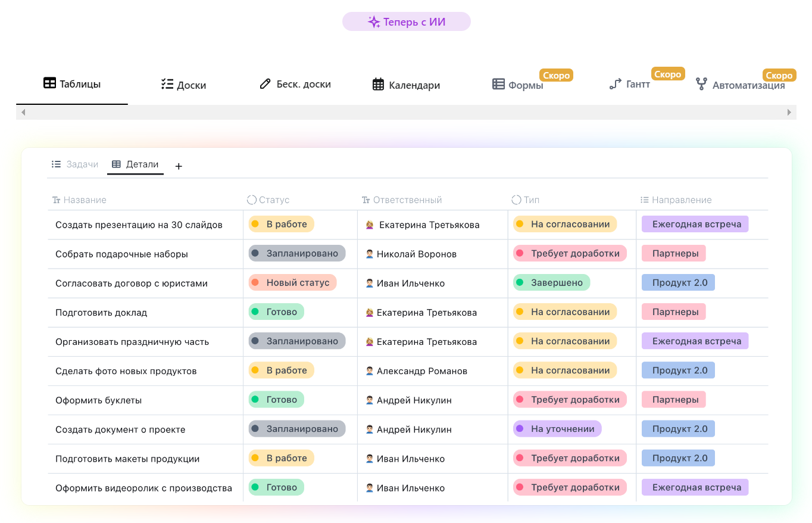Click the checklist icon beside Доски

(x=167, y=85)
